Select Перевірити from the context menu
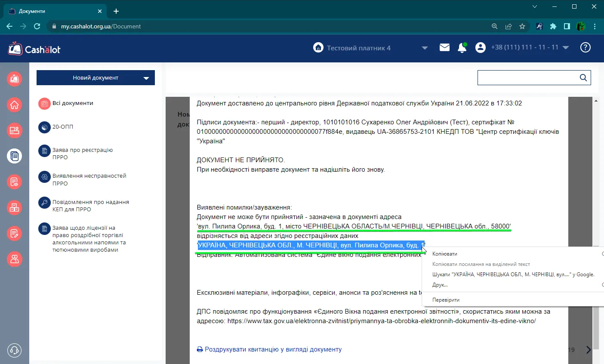 coord(446,300)
